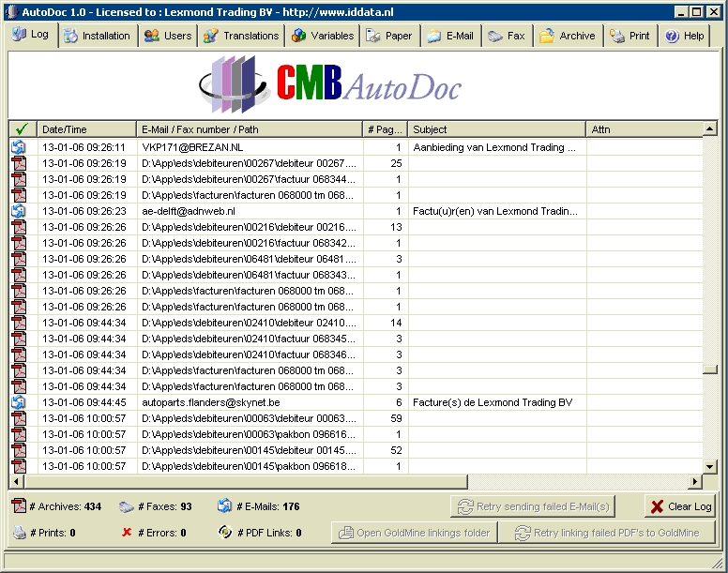This screenshot has width=728, height=573.
Task: Click PDF icon of factuur 068342 row
Action: [x=19, y=243]
